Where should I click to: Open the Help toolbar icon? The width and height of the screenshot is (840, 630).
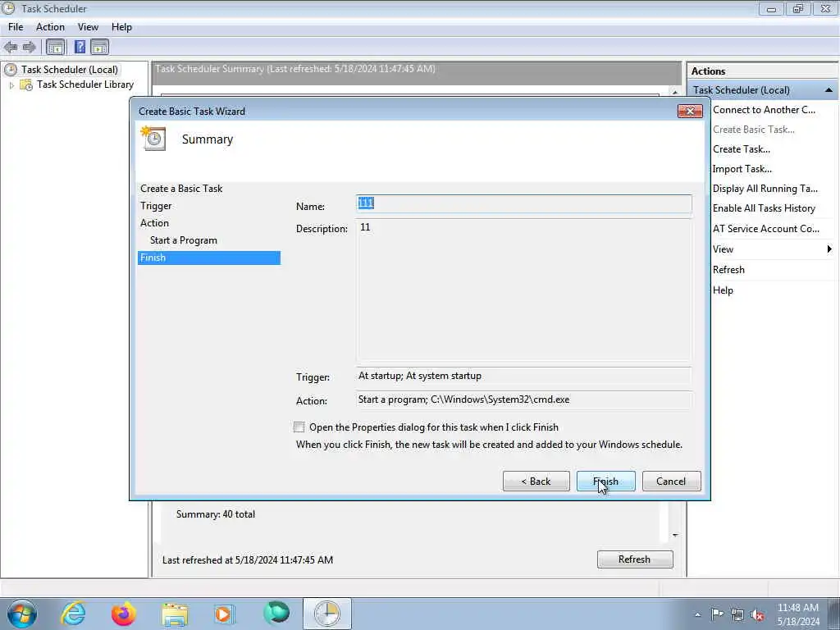(80, 47)
